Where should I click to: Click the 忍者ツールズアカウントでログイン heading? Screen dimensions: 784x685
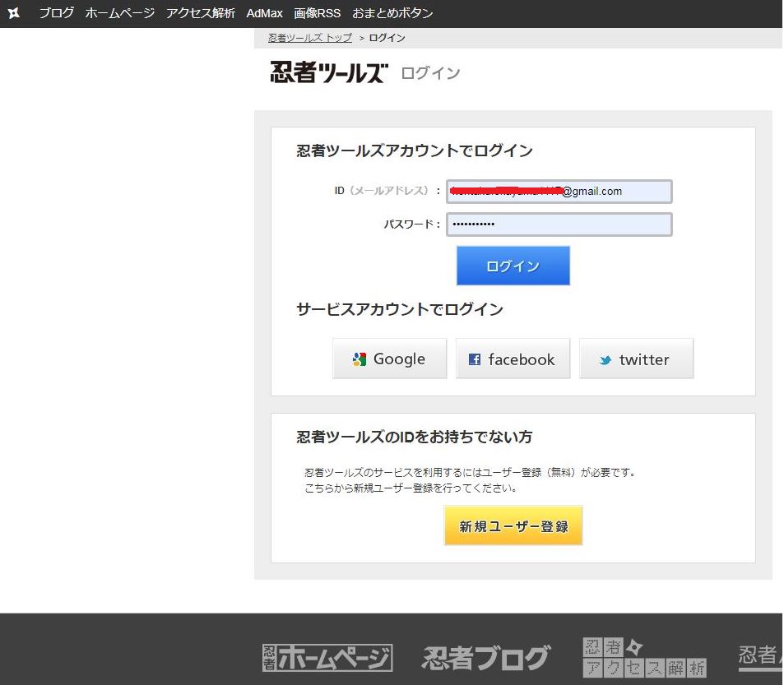click(415, 150)
